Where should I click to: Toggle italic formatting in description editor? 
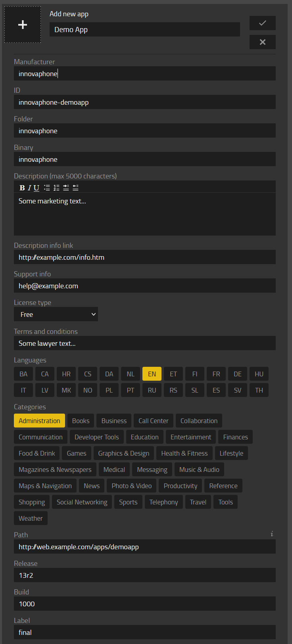click(29, 188)
